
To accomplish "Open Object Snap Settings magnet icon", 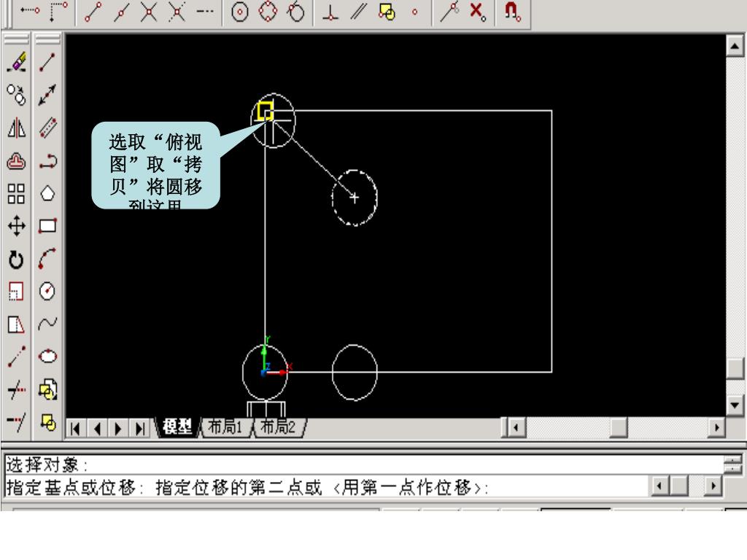I will point(512,12).
